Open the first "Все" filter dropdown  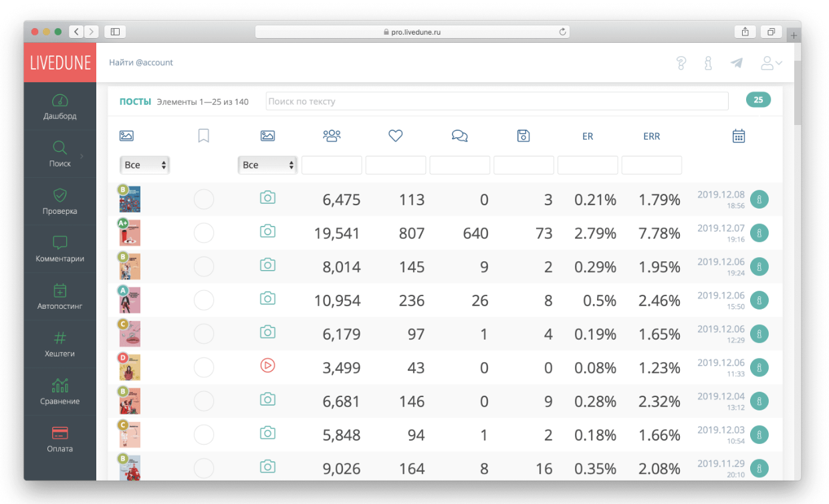(x=144, y=165)
